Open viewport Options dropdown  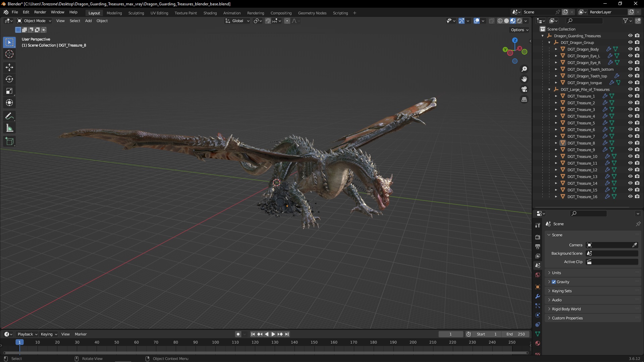click(520, 30)
